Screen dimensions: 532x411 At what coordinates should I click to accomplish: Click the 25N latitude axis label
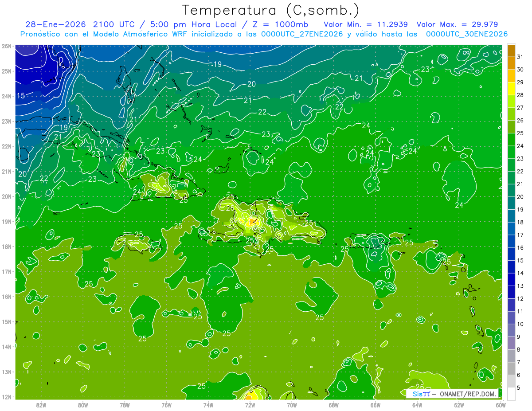coord(6,71)
